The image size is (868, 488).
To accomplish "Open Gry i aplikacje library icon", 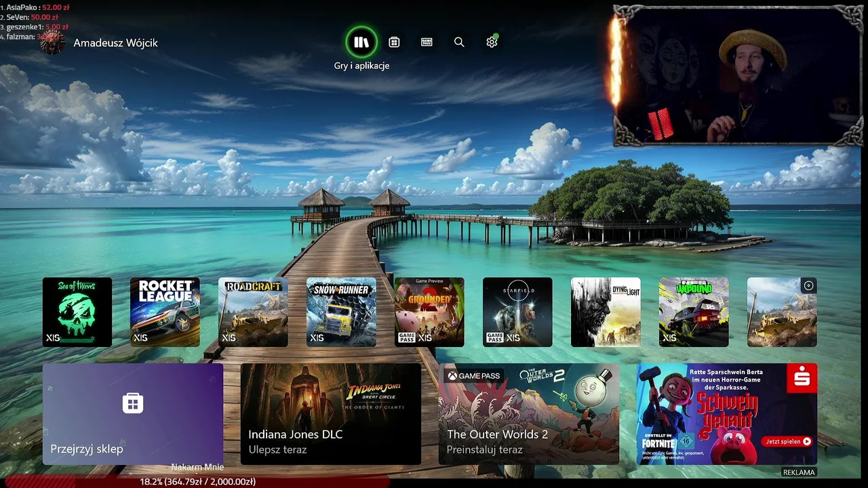I will coord(361,42).
